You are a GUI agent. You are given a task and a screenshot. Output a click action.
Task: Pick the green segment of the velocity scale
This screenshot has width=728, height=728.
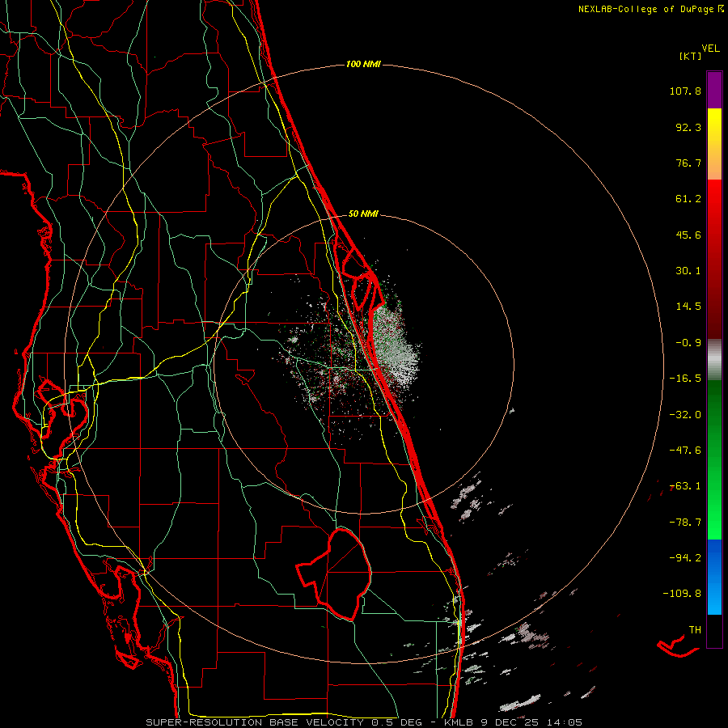714,459
